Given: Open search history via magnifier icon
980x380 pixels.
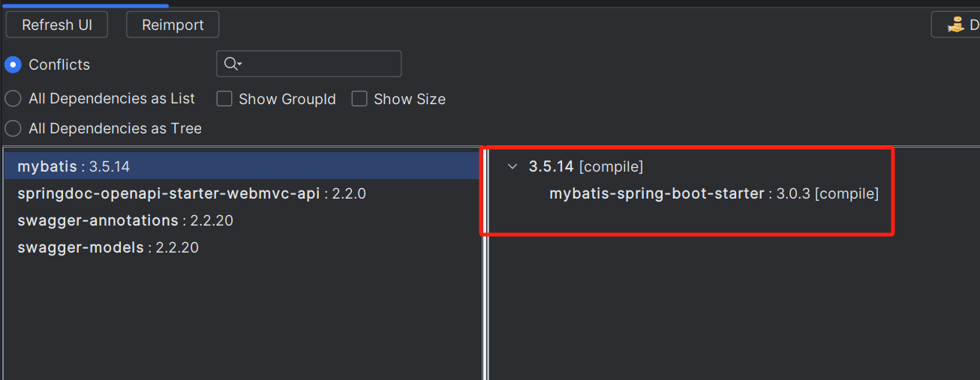Looking at the screenshot, I should [233, 64].
